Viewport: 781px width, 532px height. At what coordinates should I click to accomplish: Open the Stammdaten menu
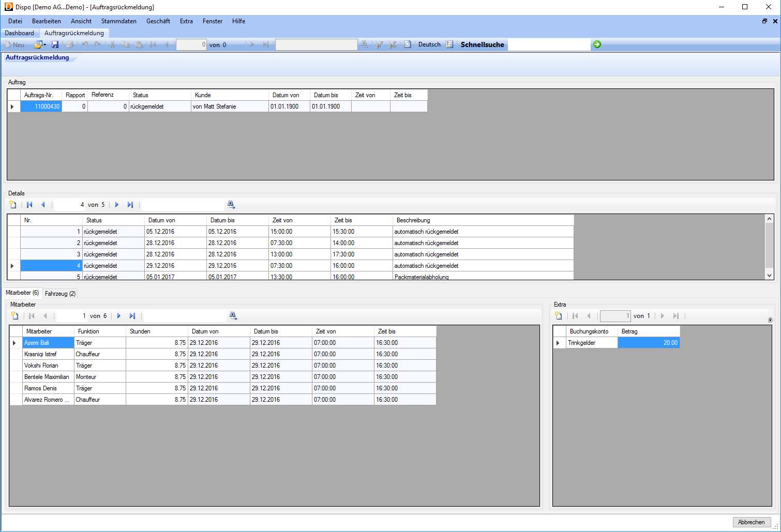tap(119, 21)
